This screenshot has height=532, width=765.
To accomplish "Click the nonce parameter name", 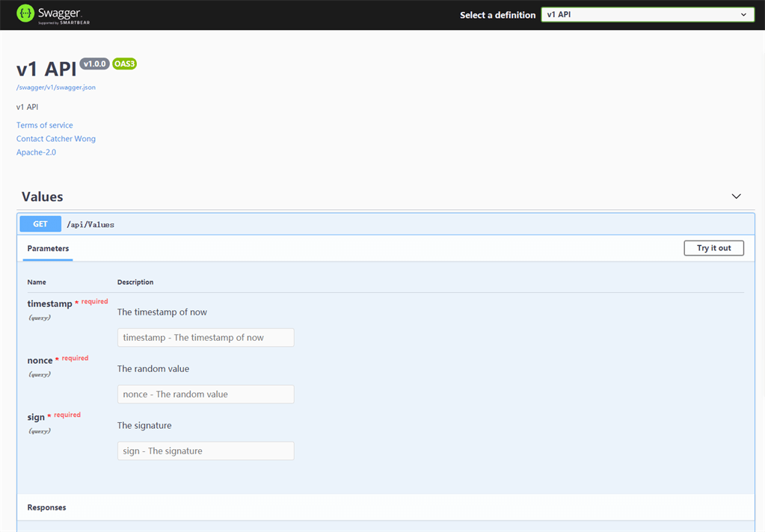I will tap(40, 360).
